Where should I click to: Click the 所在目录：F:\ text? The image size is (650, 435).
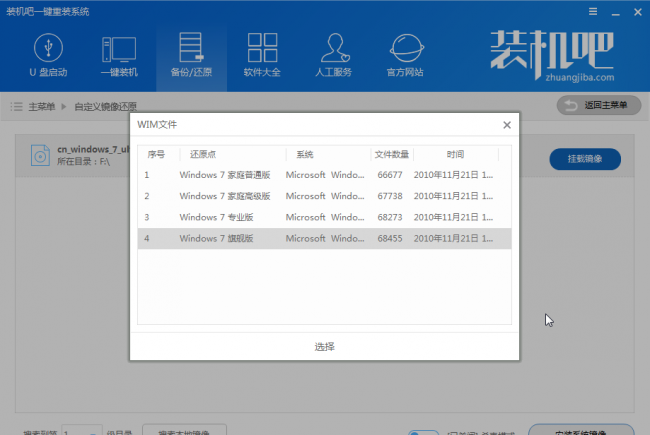coord(83,162)
